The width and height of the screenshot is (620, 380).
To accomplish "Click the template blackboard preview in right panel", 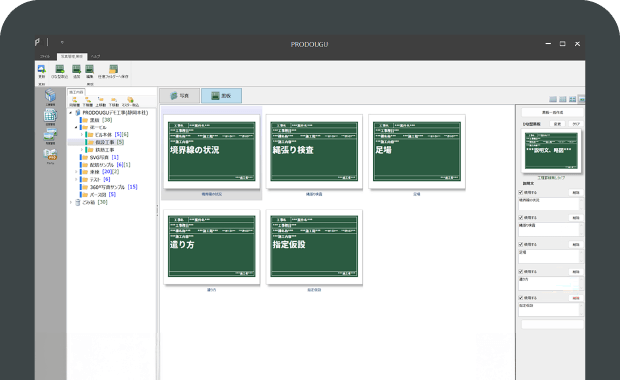I will [551, 151].
